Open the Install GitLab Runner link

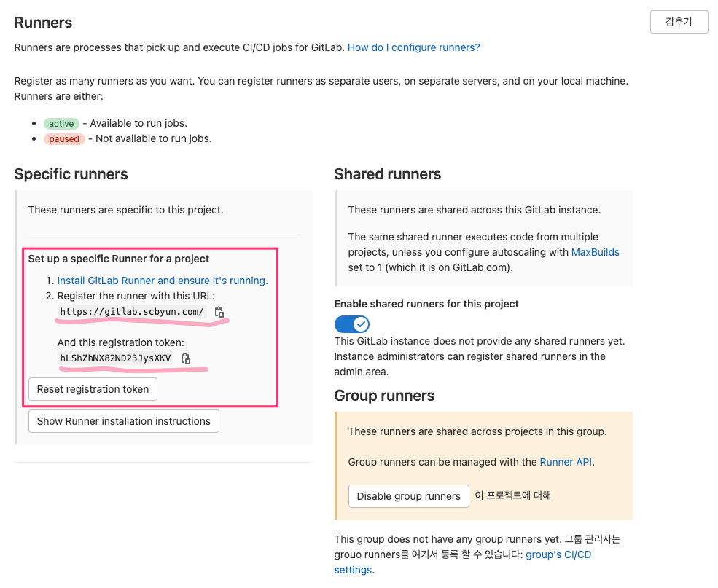[163, 281]
